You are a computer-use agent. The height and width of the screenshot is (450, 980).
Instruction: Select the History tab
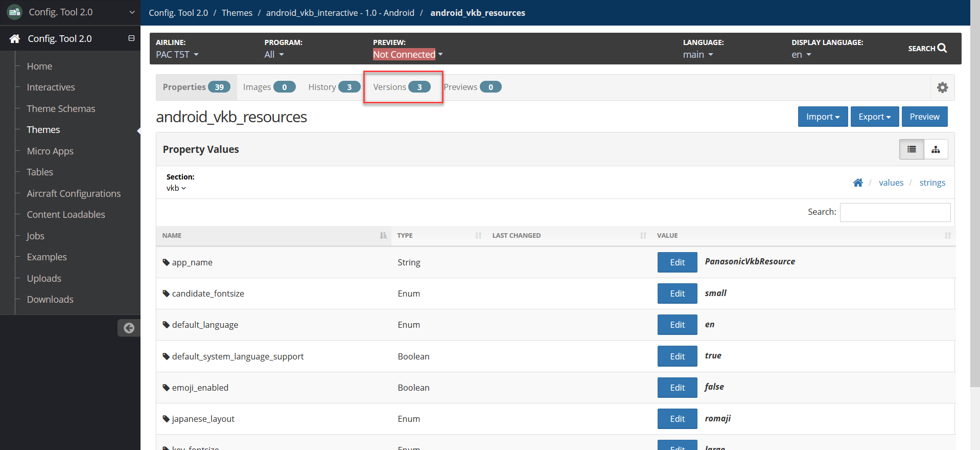pos(334,87)
